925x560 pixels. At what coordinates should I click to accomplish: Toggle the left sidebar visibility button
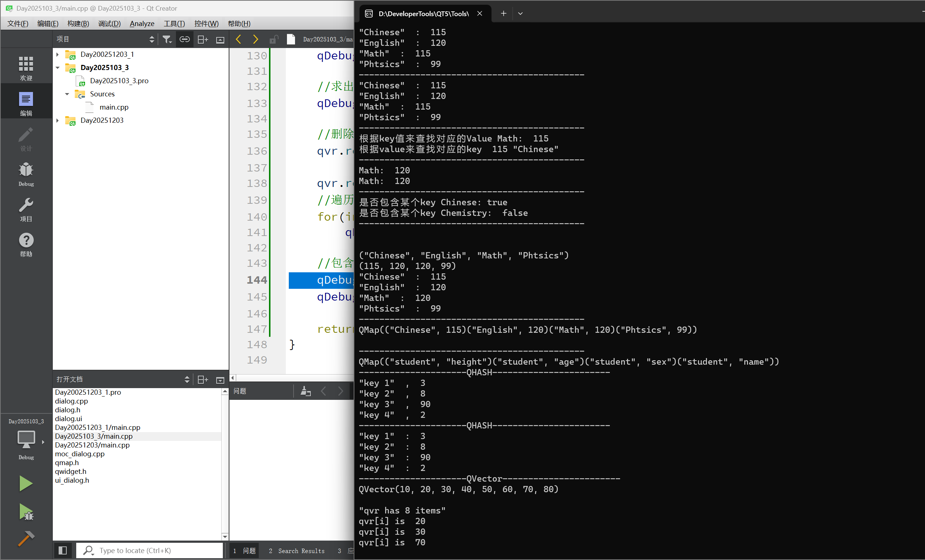coord(63,550)
